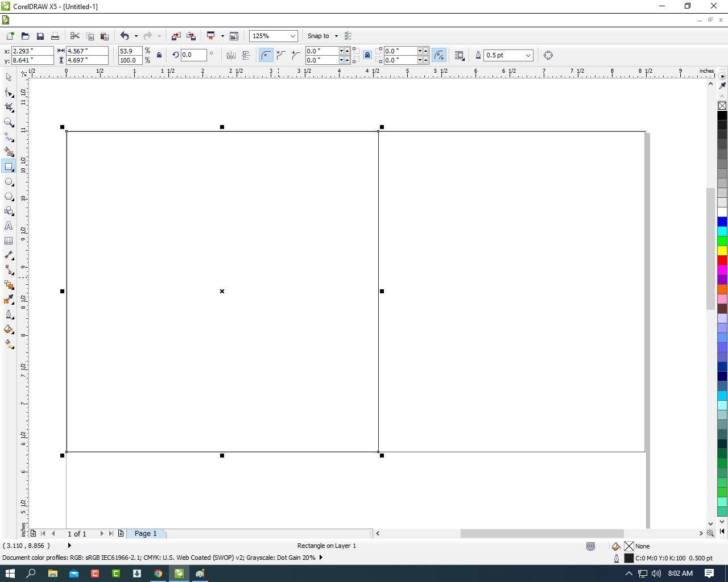Select the Connector tool
Screen dimensions: 728x582
tap(9, 270)
